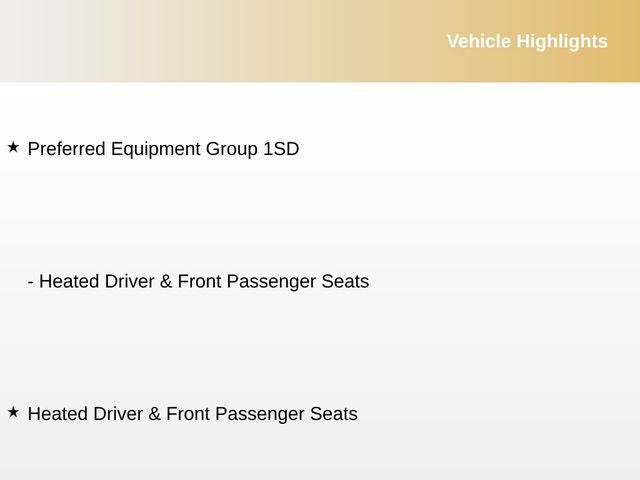Select the starred Heated Driver & Front Passenger Seats line
The height and width of the screenshot is (480, 640).
(192, 414)
